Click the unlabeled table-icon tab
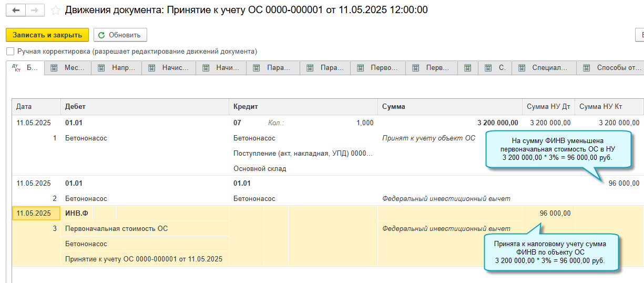 click(x=467, y=68)
